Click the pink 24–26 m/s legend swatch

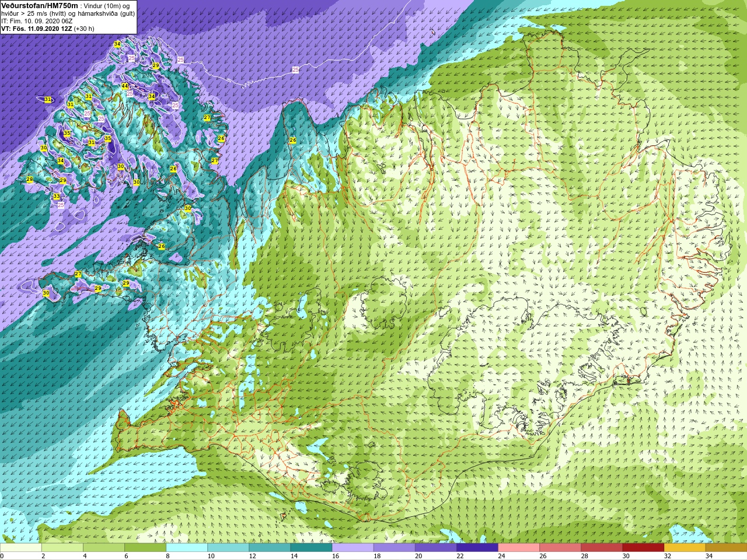click(518, 548)
